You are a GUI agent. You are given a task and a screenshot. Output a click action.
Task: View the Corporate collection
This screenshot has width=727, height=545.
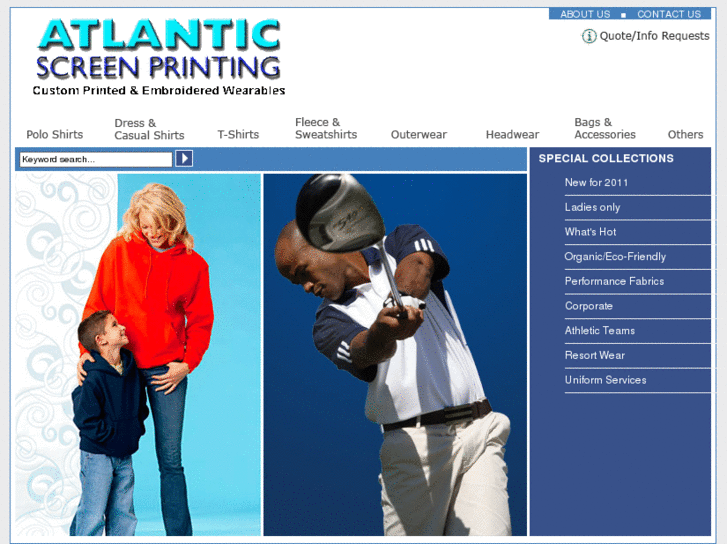tap(588, 306)
